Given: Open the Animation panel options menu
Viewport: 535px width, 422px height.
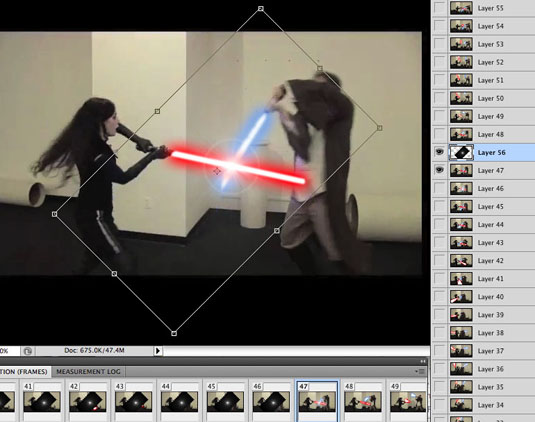Looking at the screenshot, I should point(421,372).
